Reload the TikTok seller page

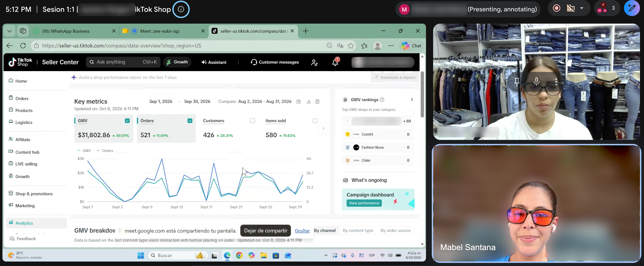point(23,46)
